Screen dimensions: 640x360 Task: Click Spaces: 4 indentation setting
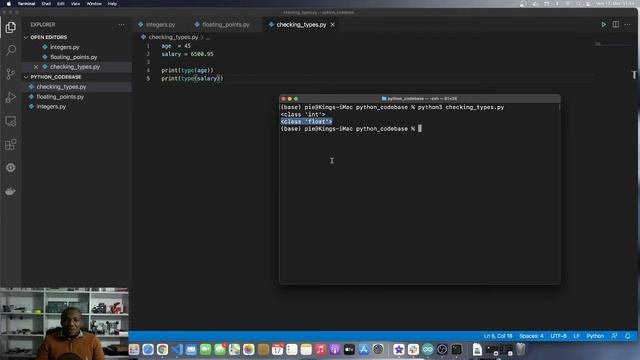tap(531, 336)
